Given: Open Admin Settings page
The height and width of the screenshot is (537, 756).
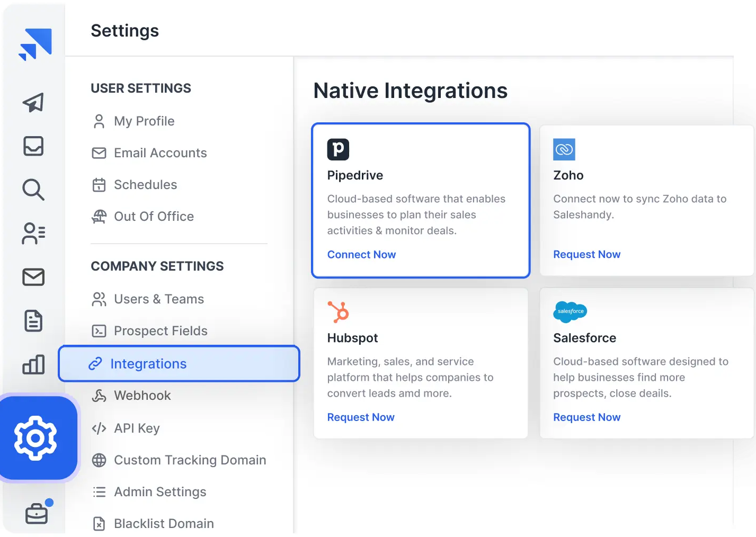Looking at the screenshot, I should pos(160,492).
